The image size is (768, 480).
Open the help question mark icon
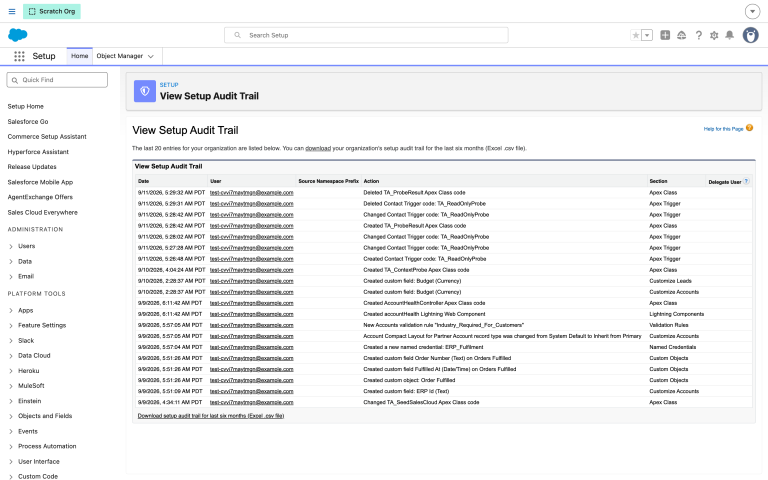[x=698, y=35]
